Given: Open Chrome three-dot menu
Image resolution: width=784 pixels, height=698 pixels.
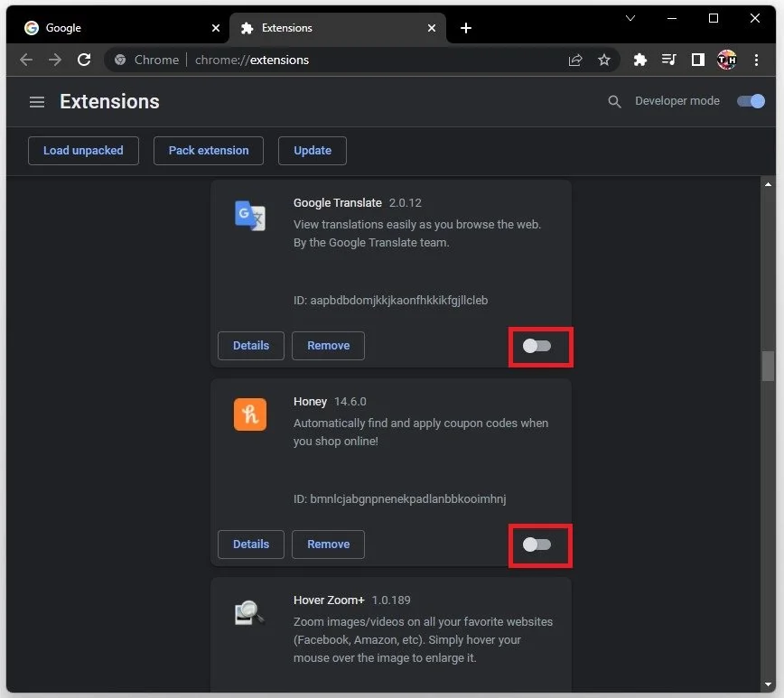Looking at the screenshot, I should tap(756, 60).
